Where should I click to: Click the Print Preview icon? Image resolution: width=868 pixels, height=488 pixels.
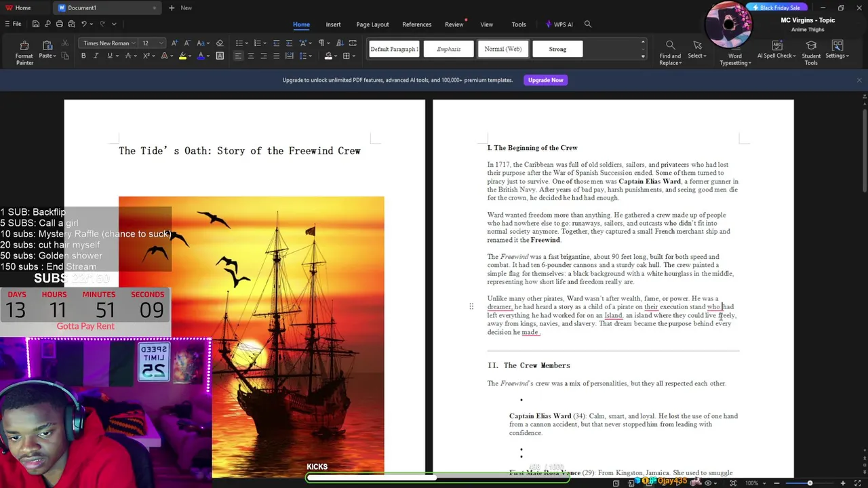(71, 24)
